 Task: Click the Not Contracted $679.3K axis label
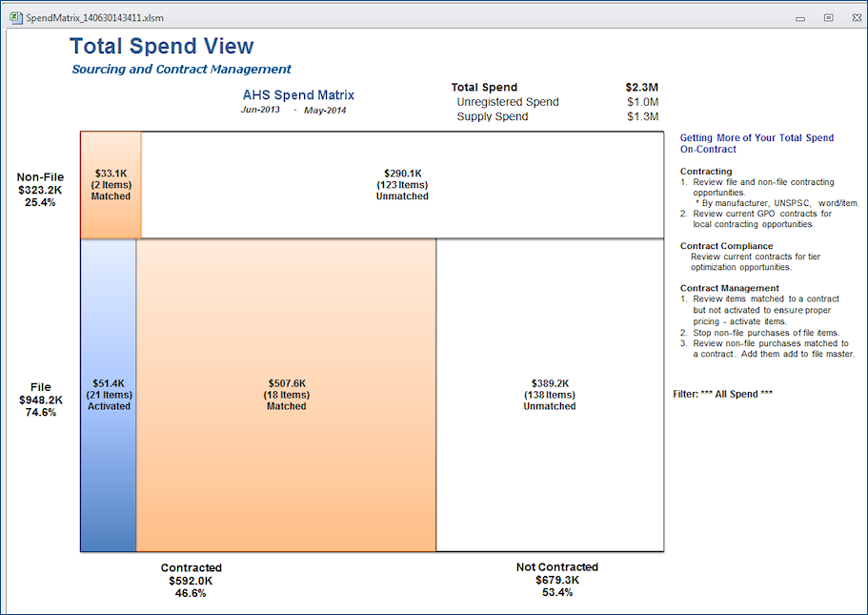tap(557, 580)
